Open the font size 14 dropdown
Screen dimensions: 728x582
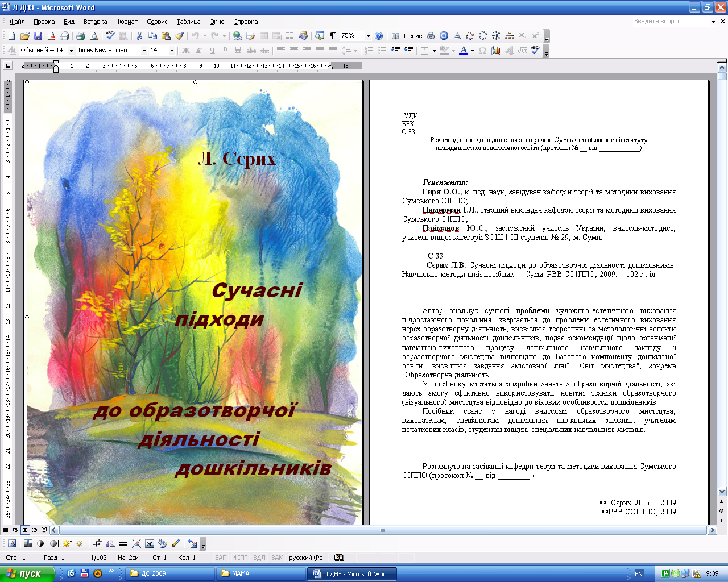(x=172, y=51)
